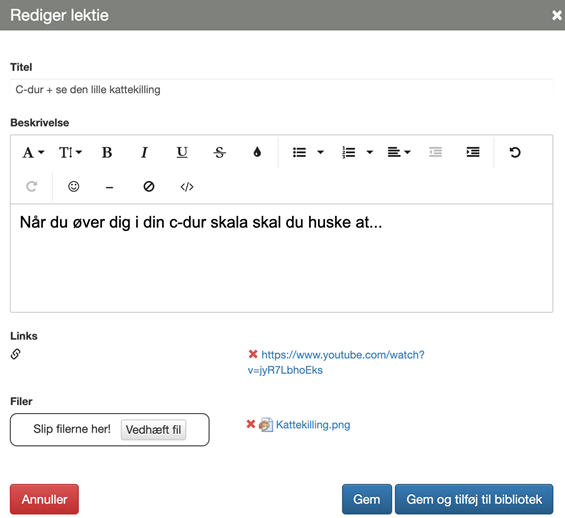Increase indent of the paragraph

pos(473,152)
